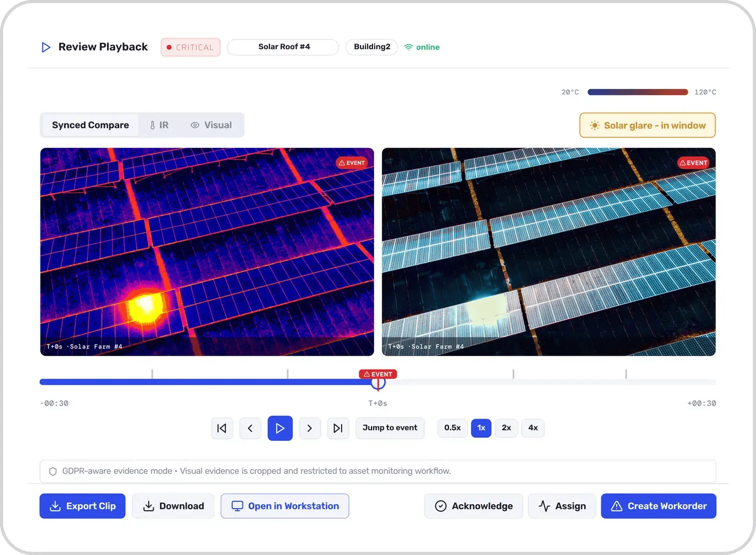Open the visual camera feed
Viewport: 756px width, 555px height.
coord(549,252)
